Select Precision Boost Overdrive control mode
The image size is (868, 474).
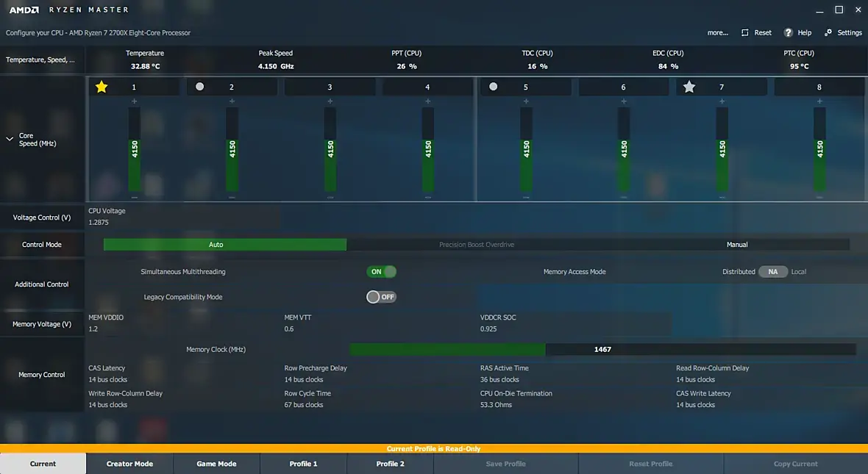point(477,245)
